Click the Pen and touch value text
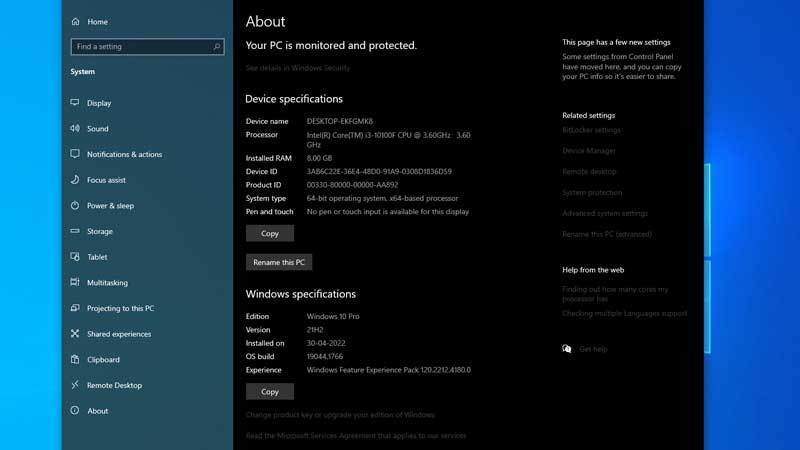The width and height of the screenshot is (800, 450). pyautogui.click(x=388, y=211)
